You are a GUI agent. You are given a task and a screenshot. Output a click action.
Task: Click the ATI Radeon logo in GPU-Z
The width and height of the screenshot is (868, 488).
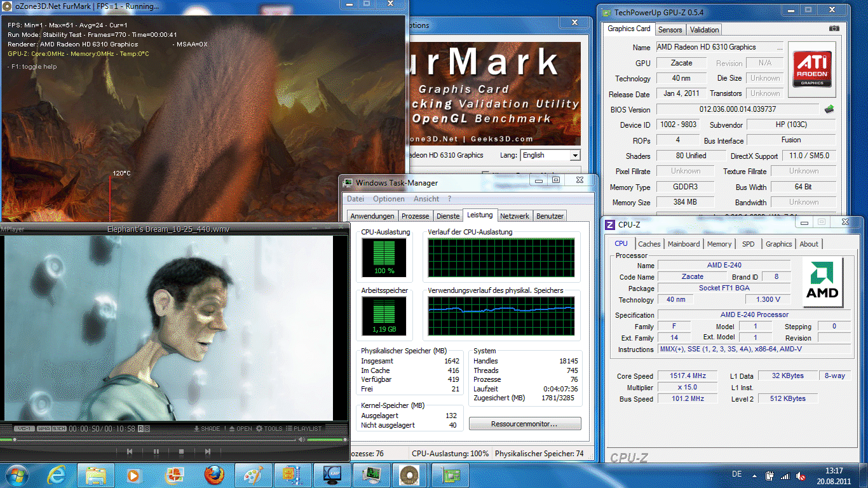813,69
